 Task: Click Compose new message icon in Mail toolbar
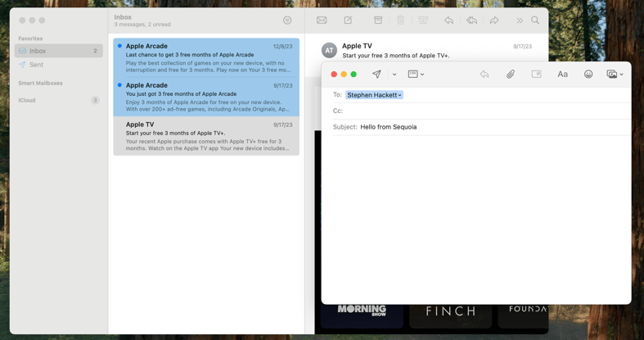pos(349,20)
